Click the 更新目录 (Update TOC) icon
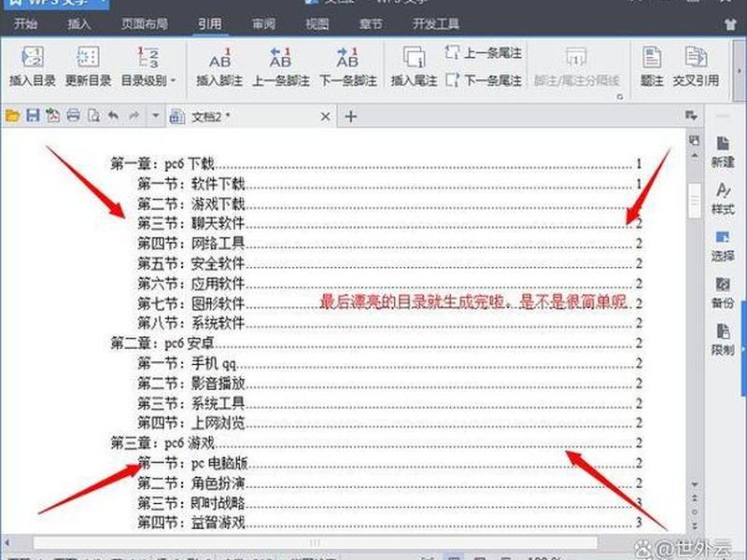The image size is (747, 560). coord(88,57)
